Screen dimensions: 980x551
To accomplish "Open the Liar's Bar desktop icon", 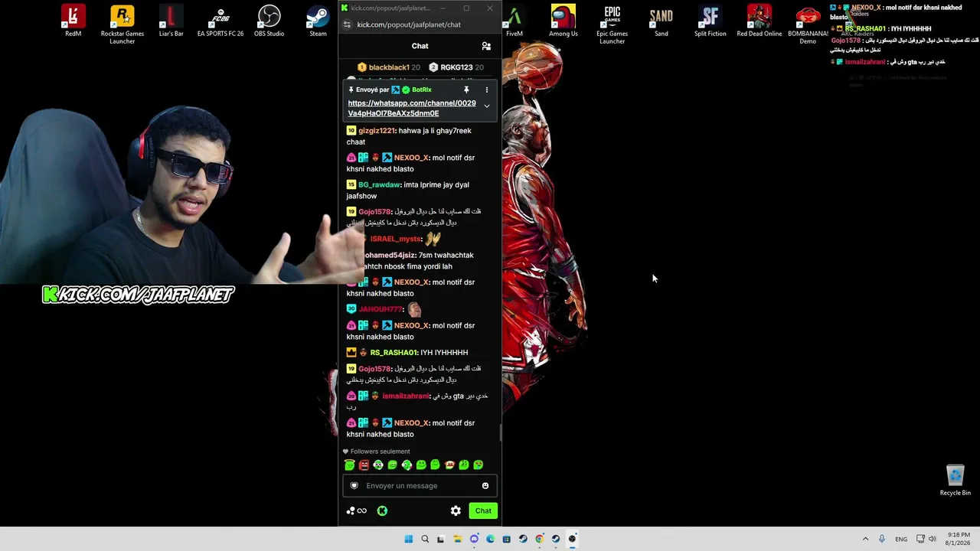I will click(171, 21).
